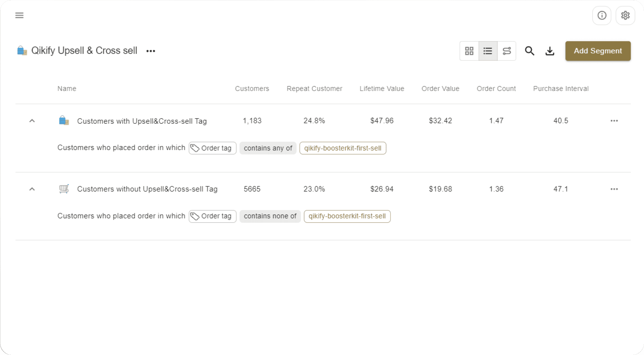Select the list view layout

pos(488,51)
